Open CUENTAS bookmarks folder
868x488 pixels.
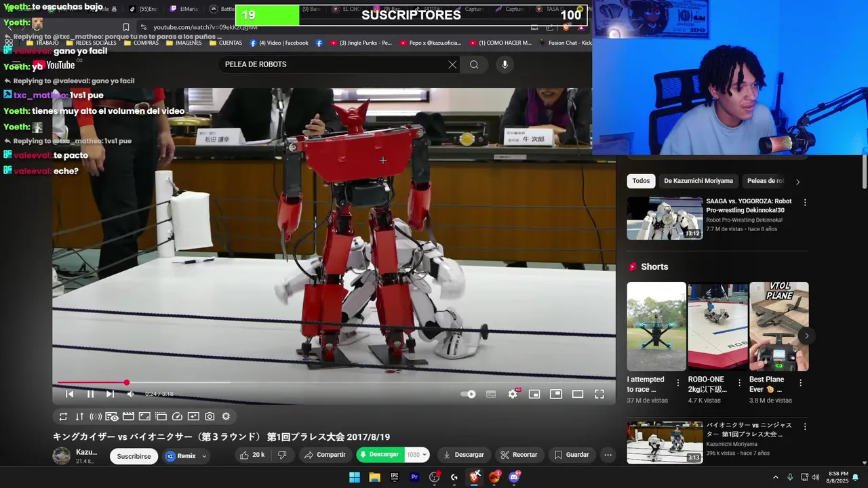click(x=226, y=43)
